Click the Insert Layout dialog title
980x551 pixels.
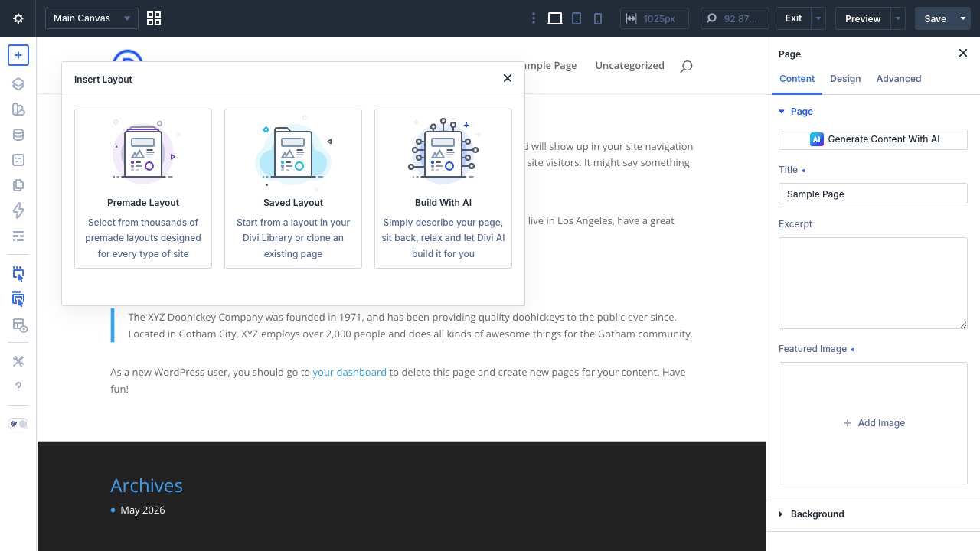coord(103,80)
